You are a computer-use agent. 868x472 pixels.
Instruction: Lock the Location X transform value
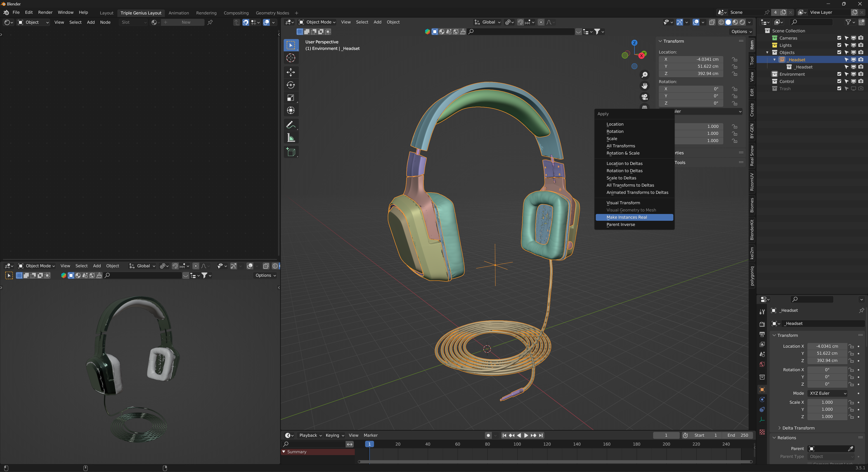734,59
